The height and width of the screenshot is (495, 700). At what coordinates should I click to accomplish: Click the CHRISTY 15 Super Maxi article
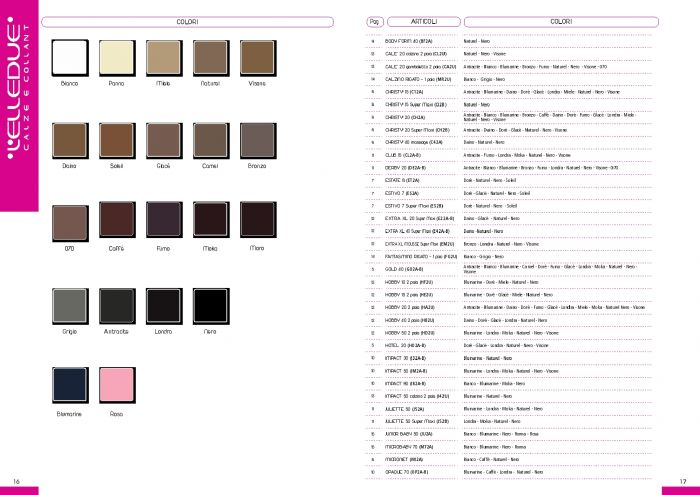pos(416,104)
